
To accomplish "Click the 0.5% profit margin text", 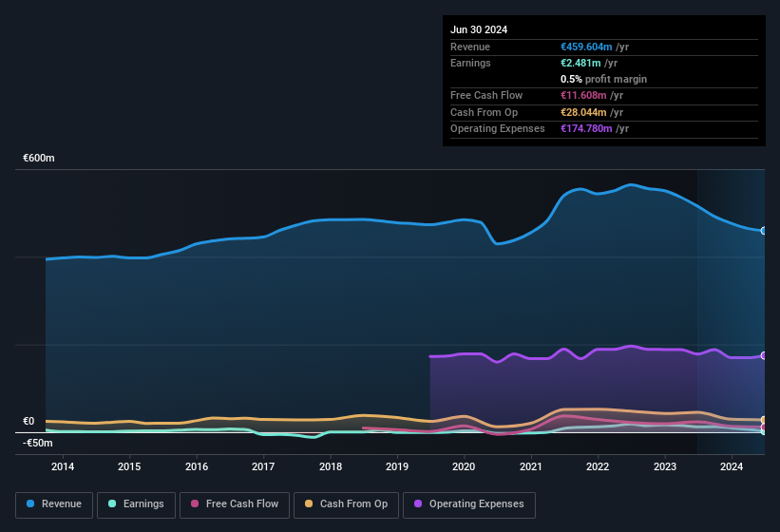I will coord(603,79).
